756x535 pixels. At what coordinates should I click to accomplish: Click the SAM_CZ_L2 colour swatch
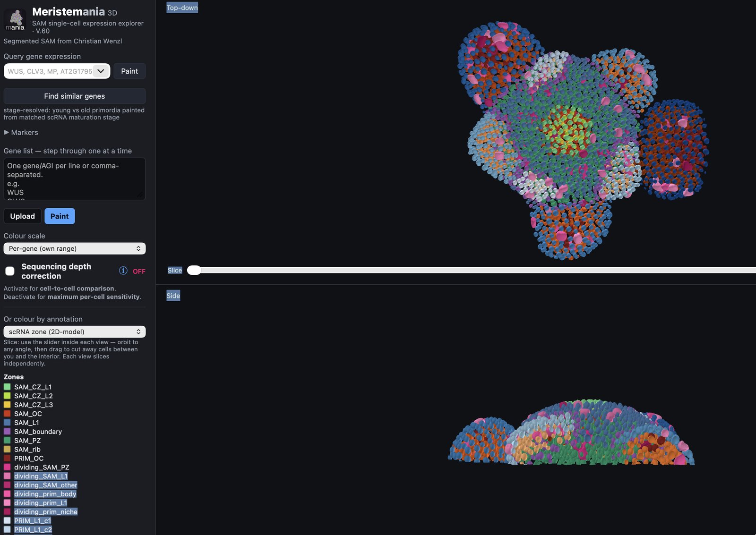(x=7, y=396)
